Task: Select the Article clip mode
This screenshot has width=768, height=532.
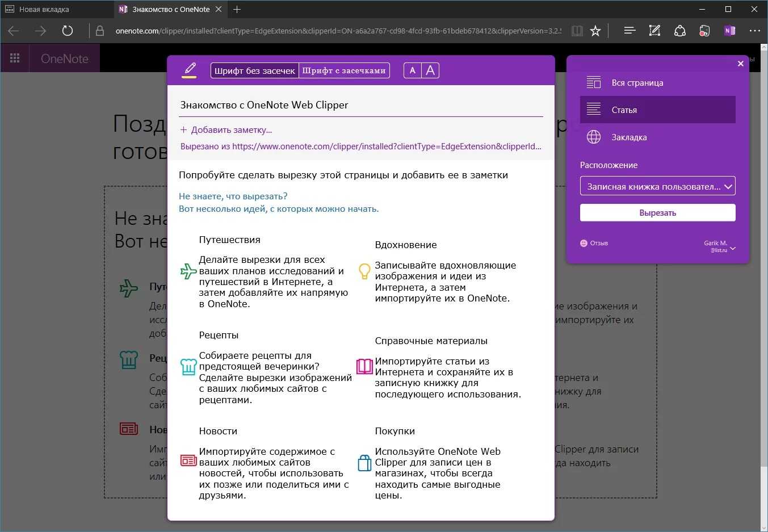Action: [x=657, y=110]
